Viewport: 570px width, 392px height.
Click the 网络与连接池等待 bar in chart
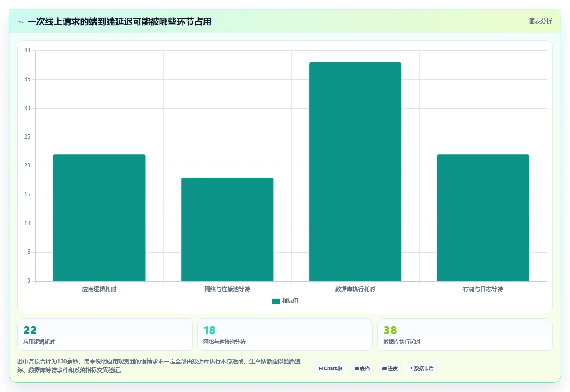tap(227, 229)
